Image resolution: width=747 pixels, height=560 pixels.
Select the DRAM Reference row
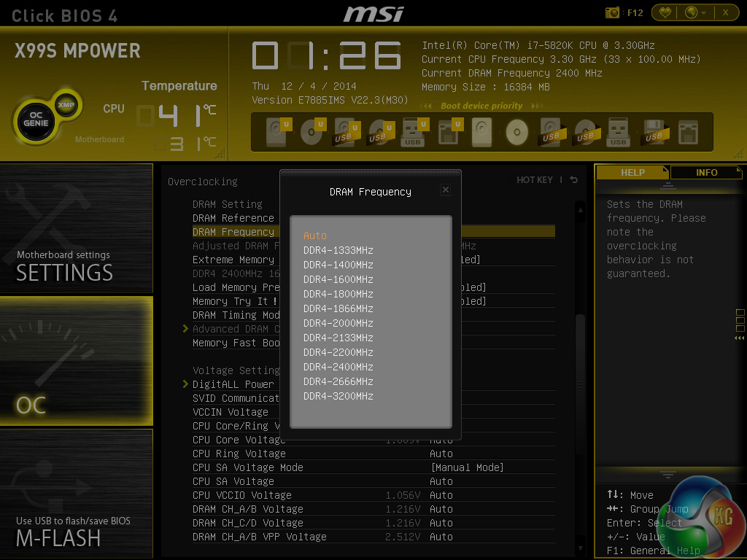click(x=373, y=218)
